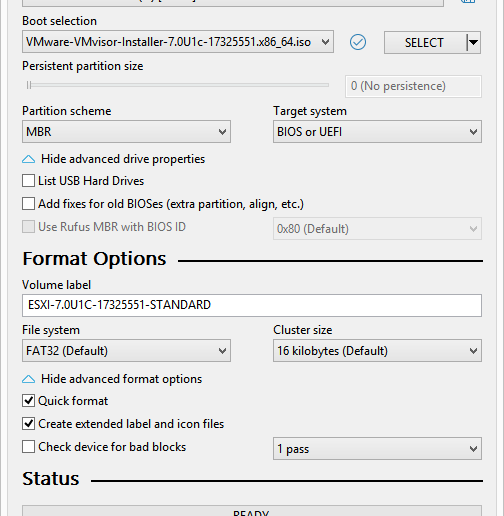Check Add fixes for old BIOSes
This screenshot has height=516, width=504.
coord(28,204)
